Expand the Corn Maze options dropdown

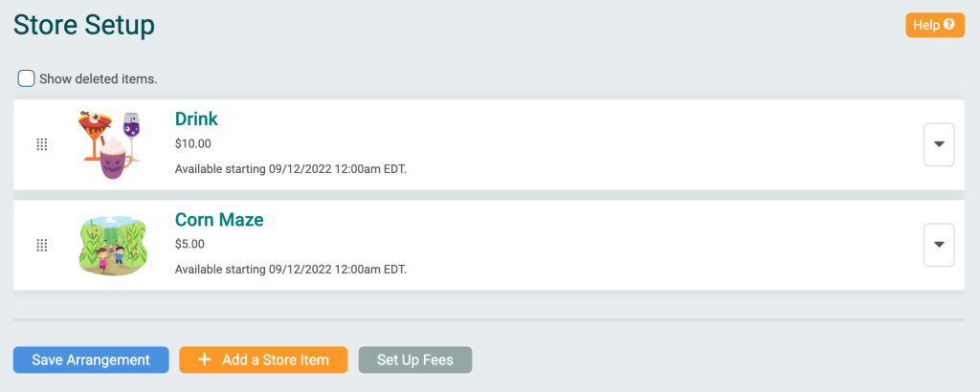[939, 245]
